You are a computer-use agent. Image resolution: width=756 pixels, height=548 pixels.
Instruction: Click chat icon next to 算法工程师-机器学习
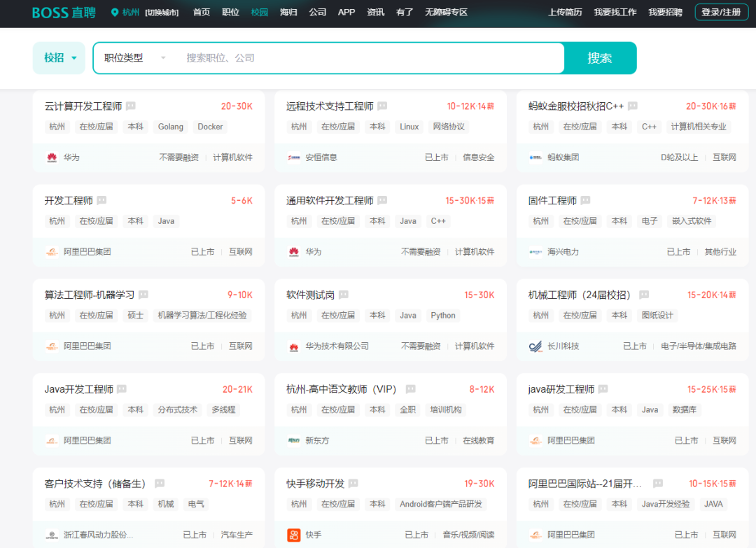tap(143, 295)
